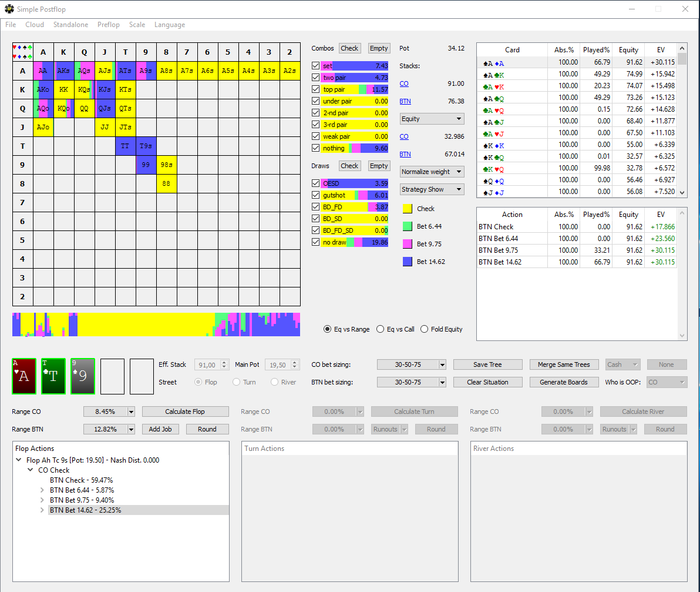Open the Strategy Show dropdown

point(432,189)
